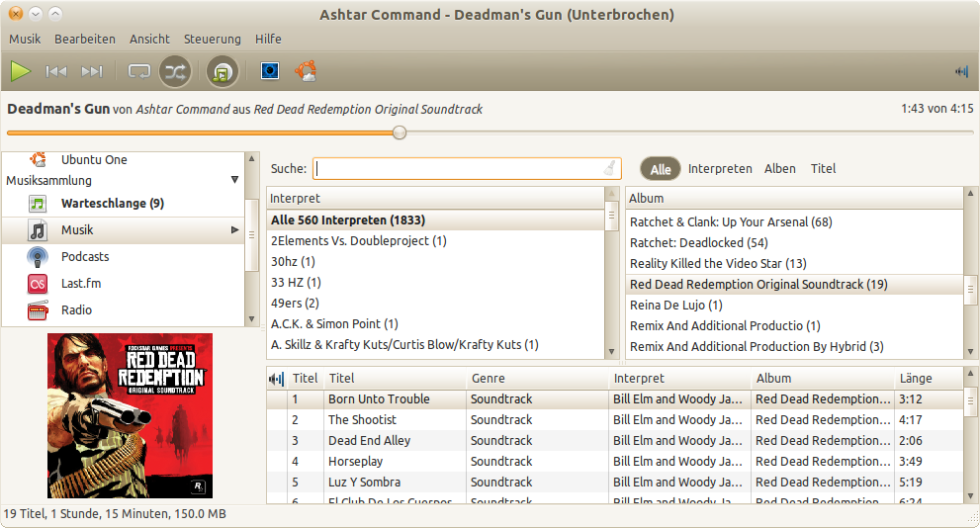Click the Red Dead Redemption album cover
Image resolution: width=980 pixels, height=528 pixels.
point(130,415)
